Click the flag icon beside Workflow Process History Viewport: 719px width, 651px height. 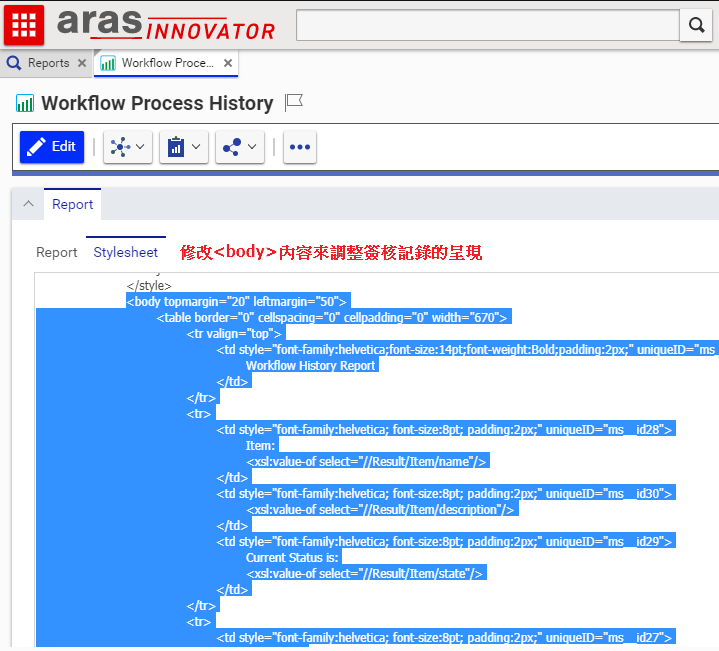294,102
